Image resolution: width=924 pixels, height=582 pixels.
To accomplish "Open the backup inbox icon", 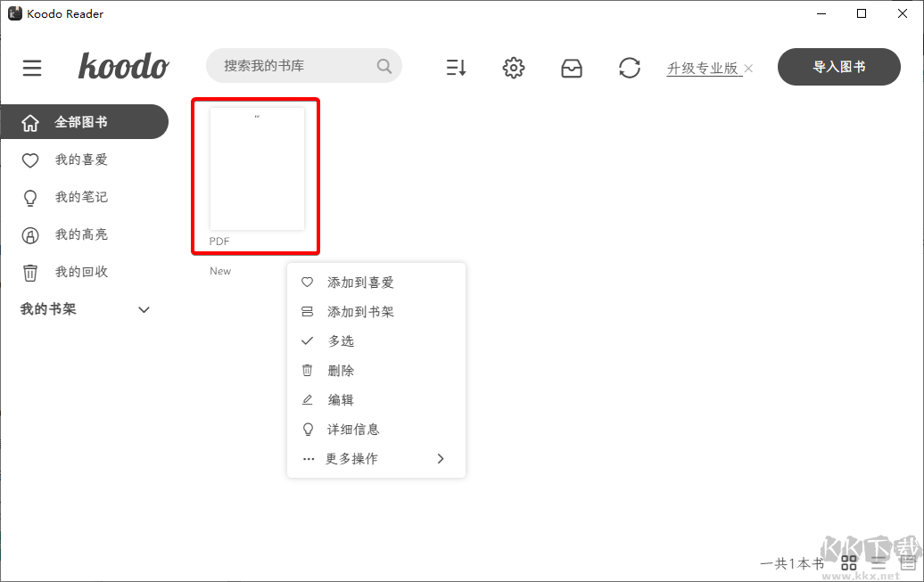I will (x=572, y=67).
